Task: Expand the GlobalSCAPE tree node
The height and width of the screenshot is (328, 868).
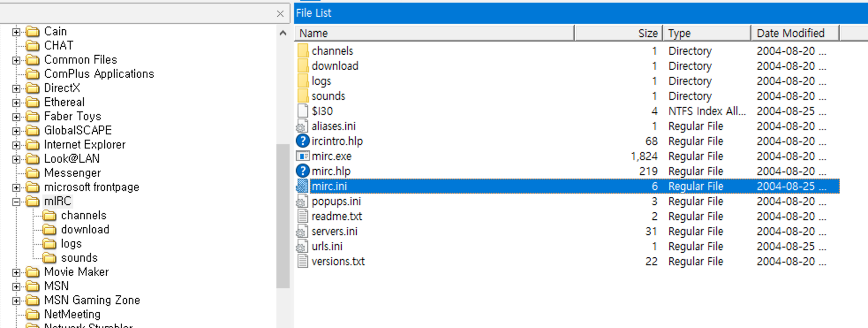Action: pos(16,131)
